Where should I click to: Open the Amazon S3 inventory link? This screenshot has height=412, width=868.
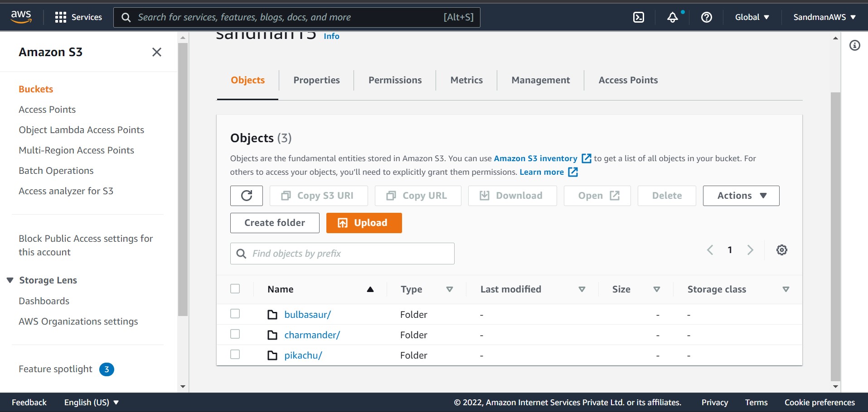535,158
